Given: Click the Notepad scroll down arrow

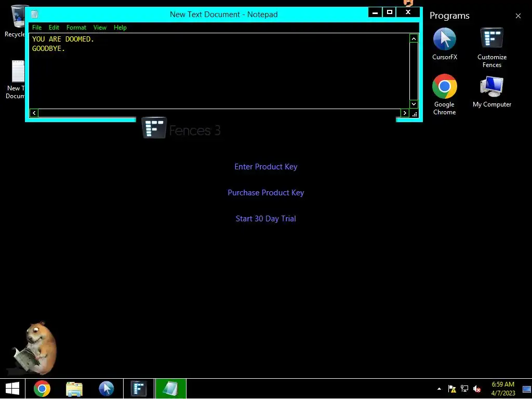Looking at the screenshot, I should 414,104.
